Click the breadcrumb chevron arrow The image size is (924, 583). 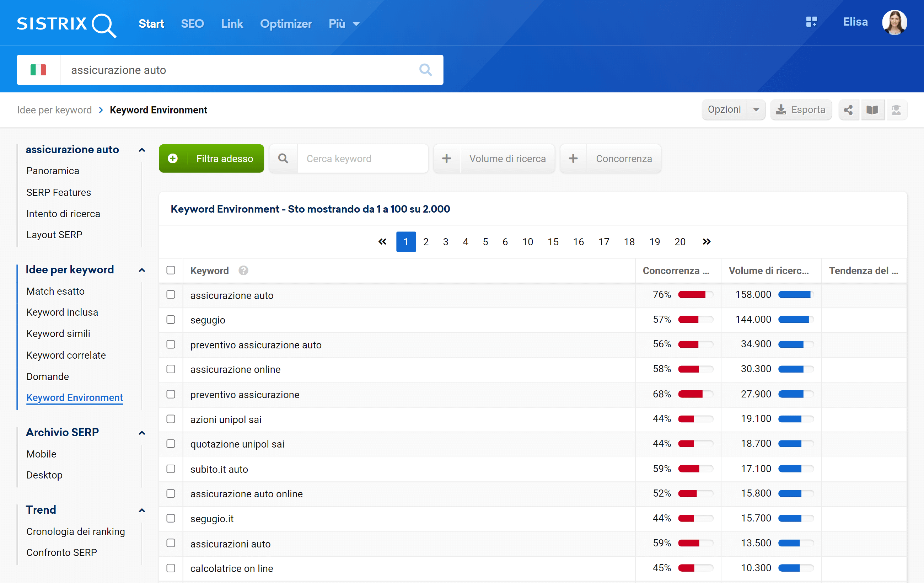tap(101, 110)
